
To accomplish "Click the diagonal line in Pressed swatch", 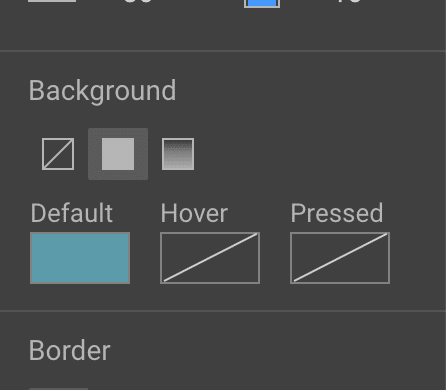I will pyautogui.click(x=340, y=258).
